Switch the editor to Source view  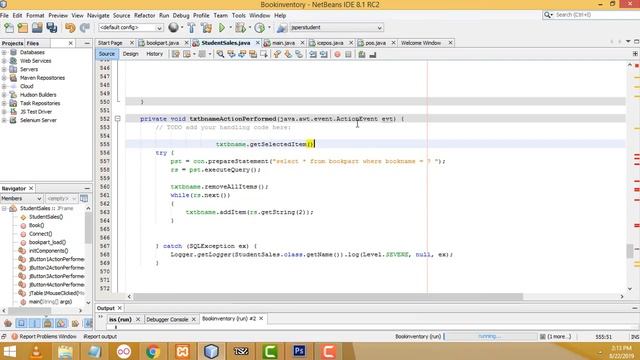coord(107,54)
